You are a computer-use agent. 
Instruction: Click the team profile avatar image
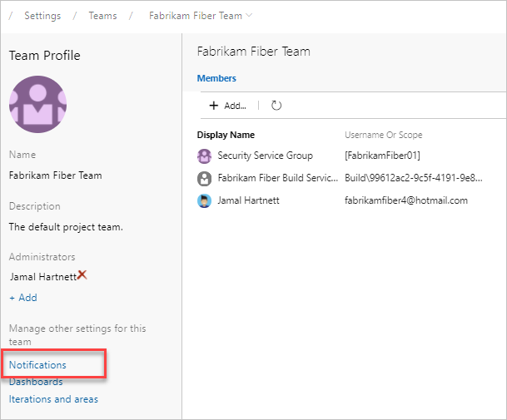pyautogui.click(x=37, y=104)
